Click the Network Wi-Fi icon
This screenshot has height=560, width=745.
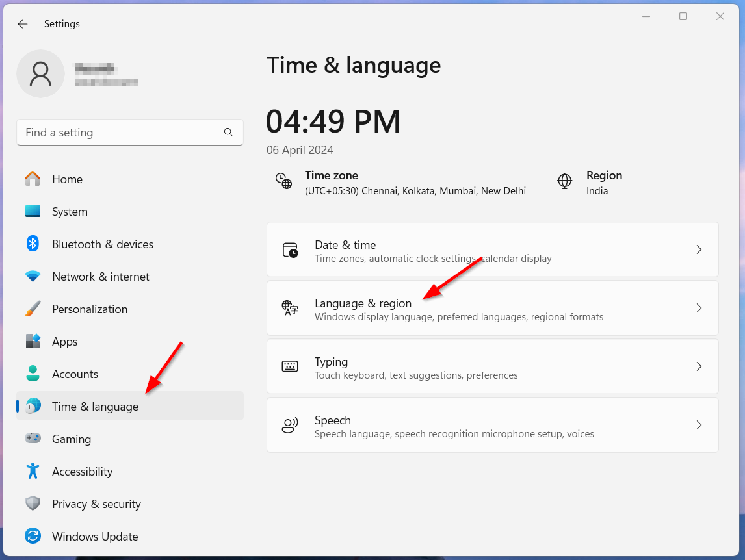click(33, 276)
